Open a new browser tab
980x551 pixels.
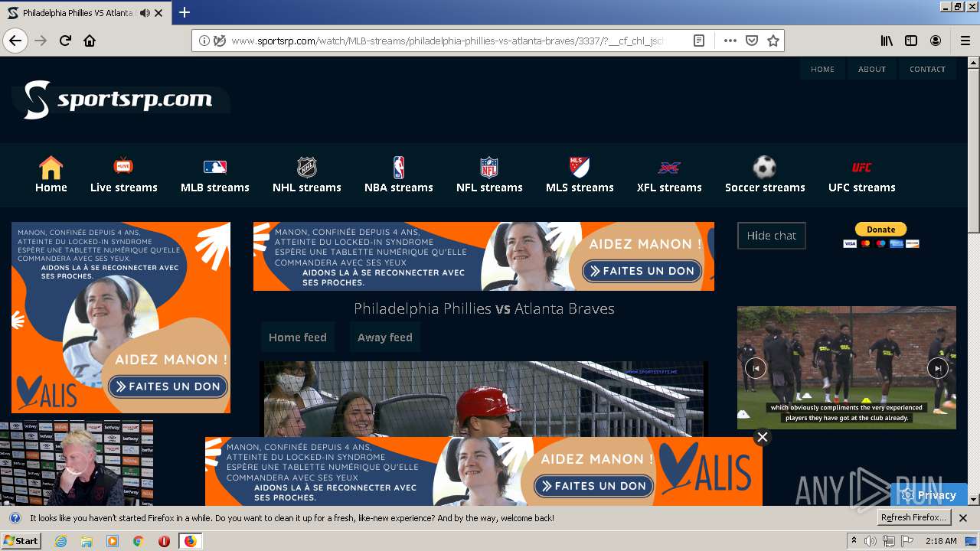[185, 12]
